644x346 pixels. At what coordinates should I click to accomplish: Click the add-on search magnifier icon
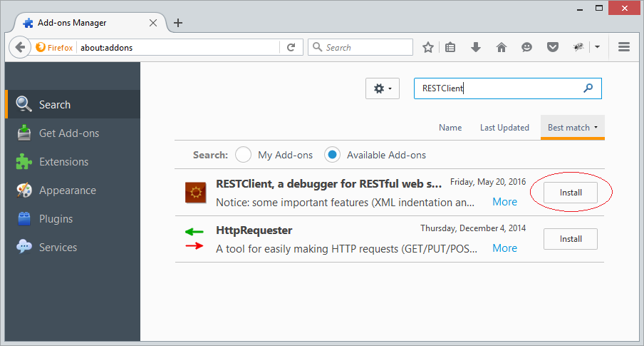pos(588,88)
